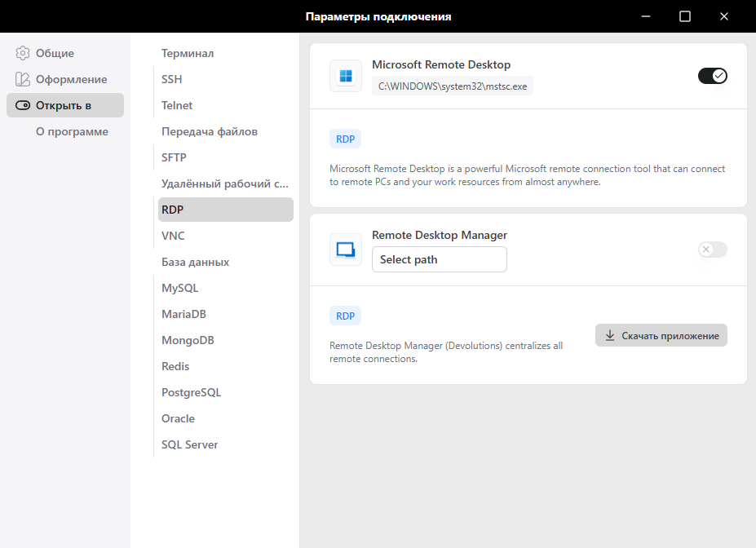
Task: Choose Telnet in the protocol list
Action: tap(226, 105)
